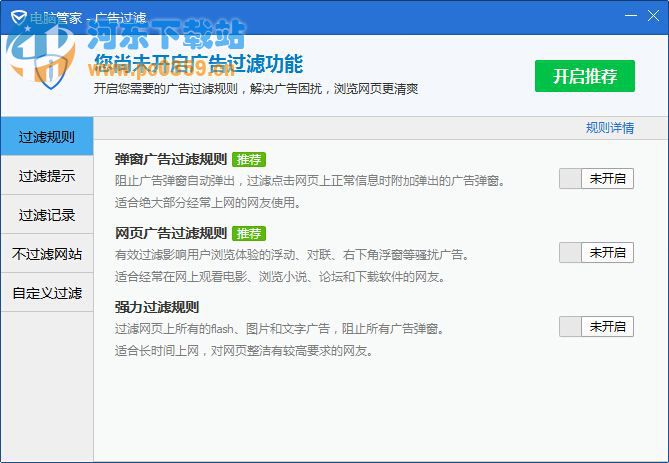Image resolution: width=669 pixels, height=463 pixels.
Task: Click 推荐 badge beside 网页广告过滤规则
Action: (249, 234)
